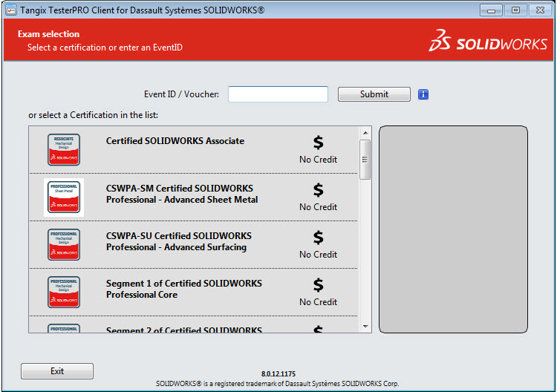This screenshot has width=557, height=392.
Task: Click the Event ID / Voucher input field
Action: 278,94
